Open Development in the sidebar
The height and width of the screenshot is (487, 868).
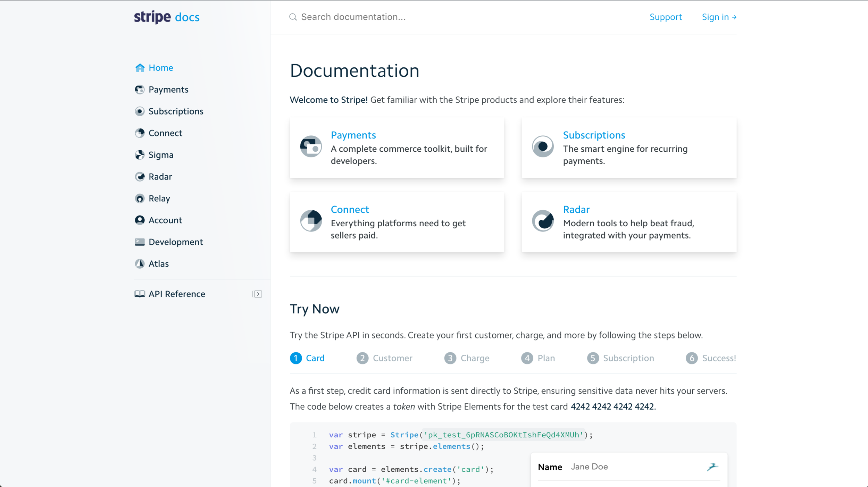pos(169,242)
